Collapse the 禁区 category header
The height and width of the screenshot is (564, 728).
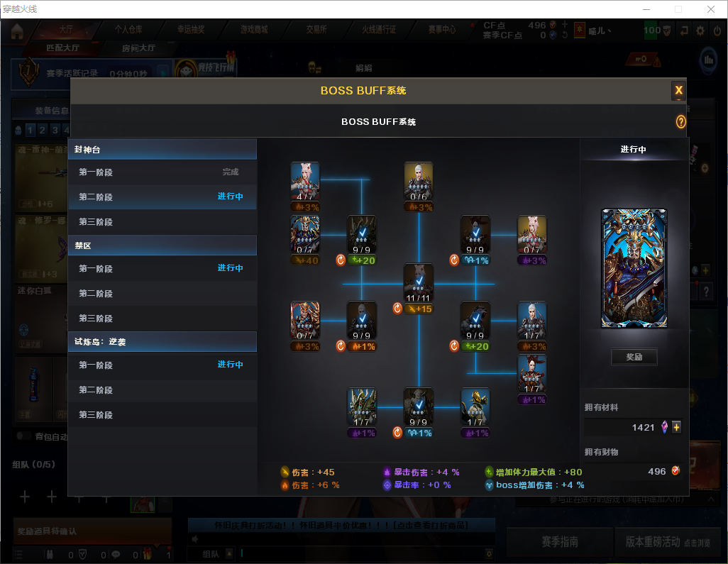(x=162, y=245)
